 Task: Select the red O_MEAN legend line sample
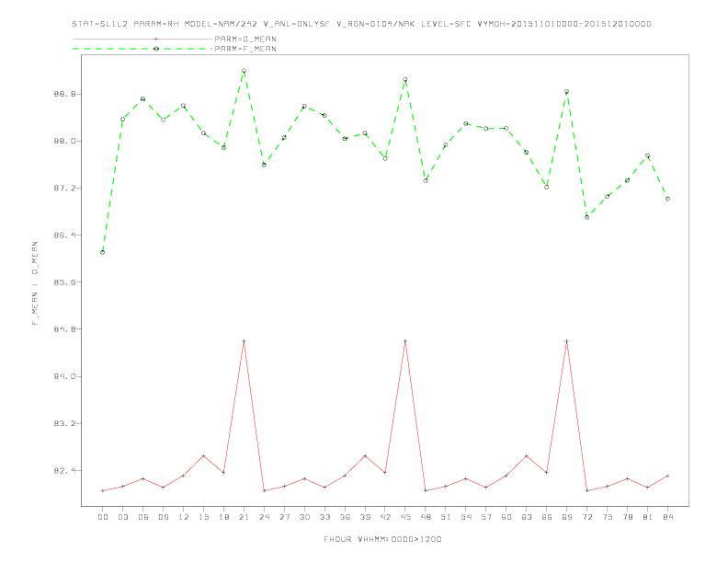[x=142, y=39]
